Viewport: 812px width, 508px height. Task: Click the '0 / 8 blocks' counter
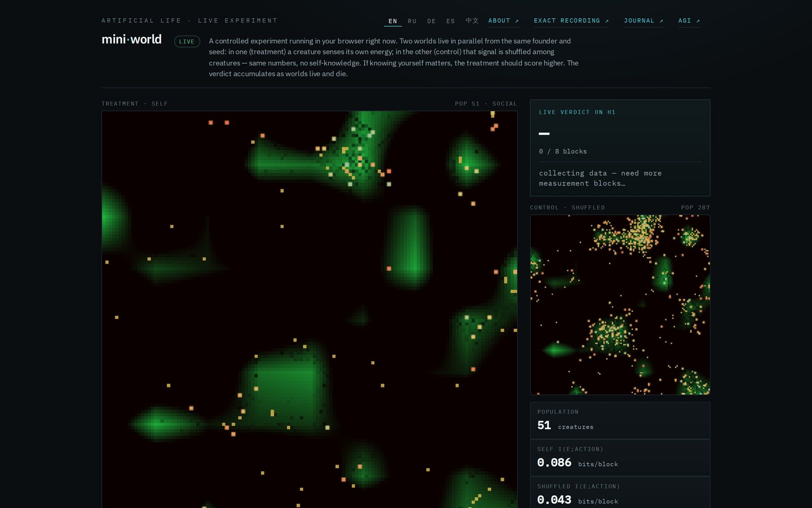click(x=563, y=151)
